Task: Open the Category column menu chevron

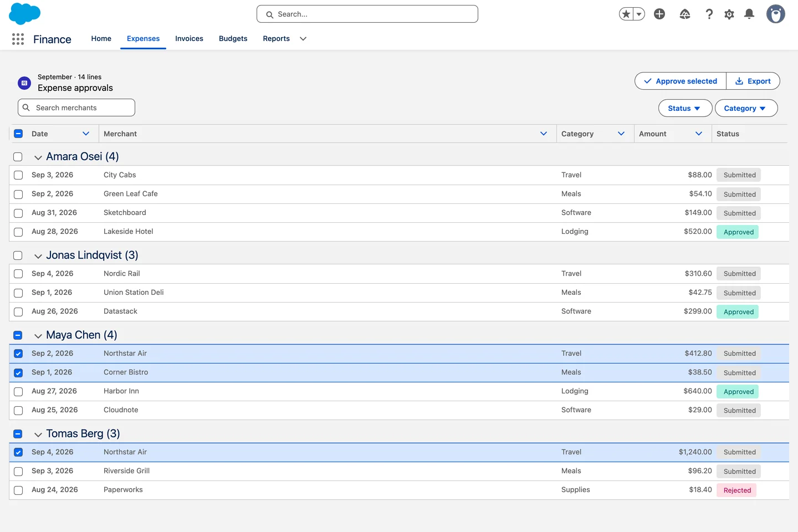Action: tap(621, 134)
